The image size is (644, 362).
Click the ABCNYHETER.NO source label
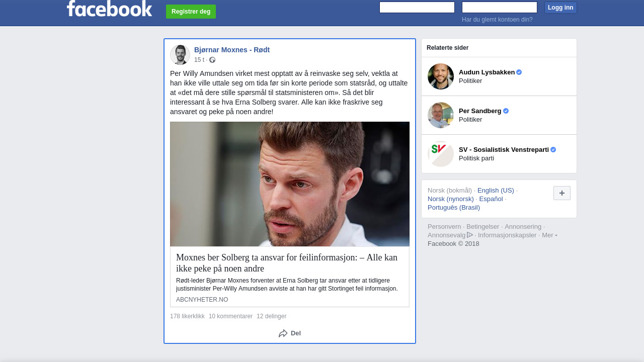pos(202,300)
